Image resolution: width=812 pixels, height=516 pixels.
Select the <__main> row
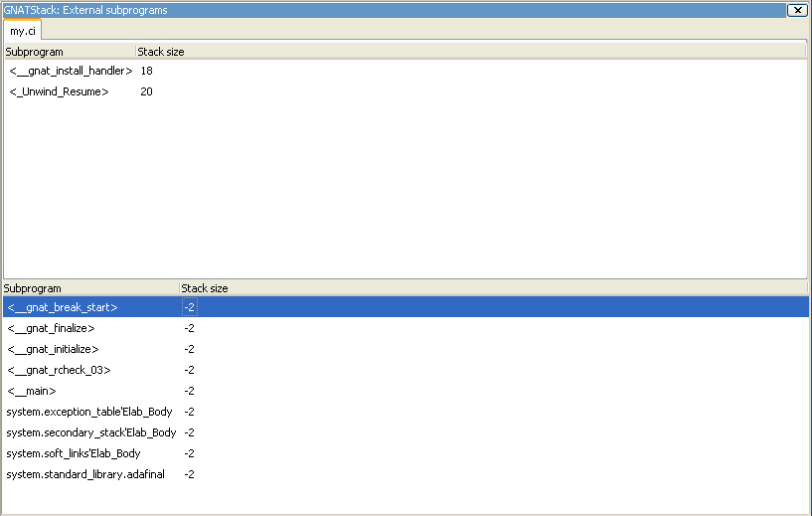(32, 391)
